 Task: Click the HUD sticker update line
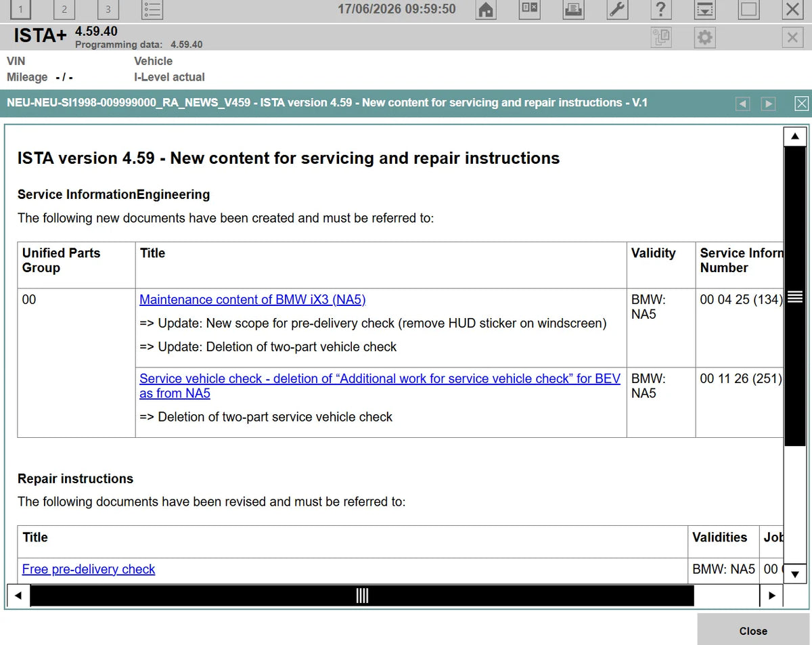click(x=373, y=324)
